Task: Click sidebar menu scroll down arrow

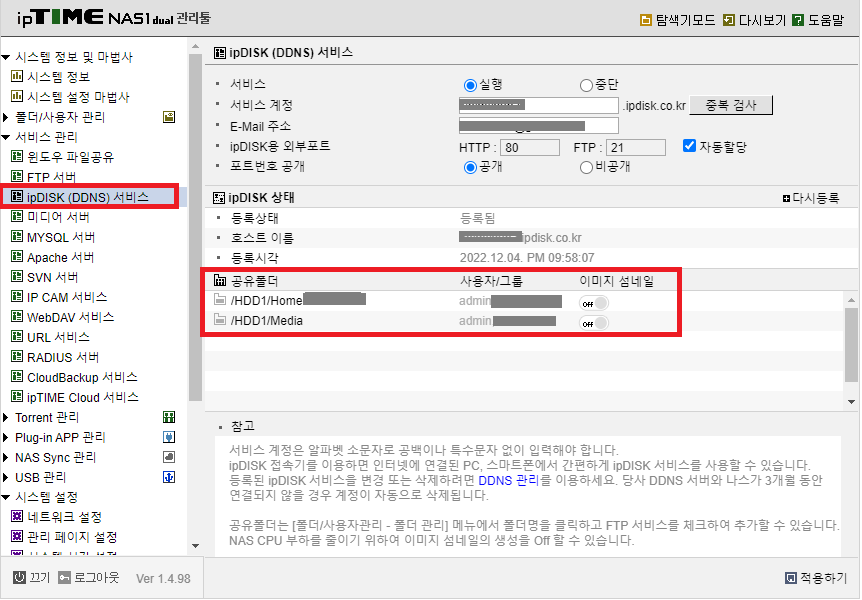Action: pos(195,546)
